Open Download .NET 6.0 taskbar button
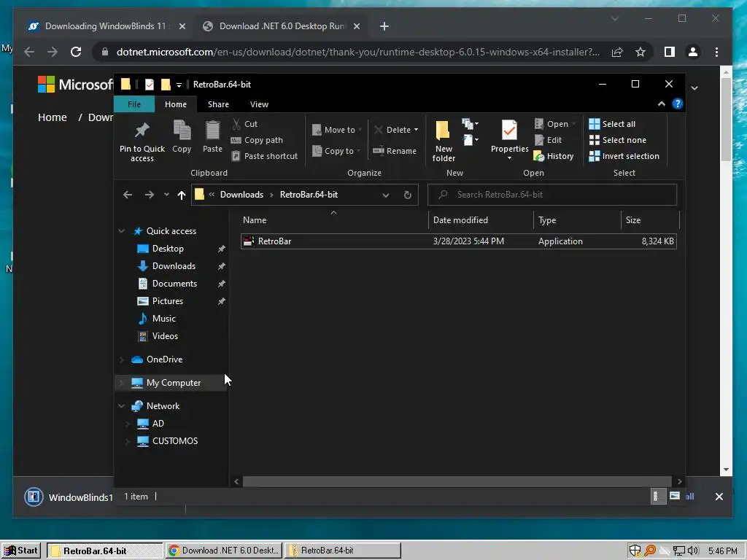The image size is (747, 560). pos(224,551)
